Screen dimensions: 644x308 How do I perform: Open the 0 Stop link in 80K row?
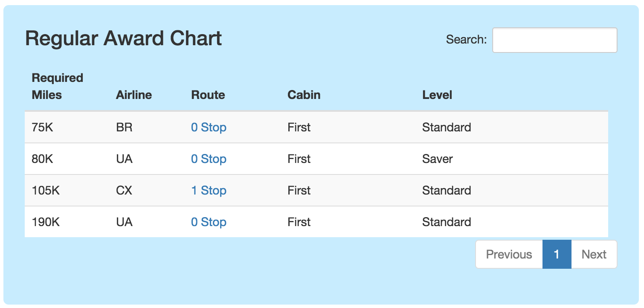click(x=209, y=159)
